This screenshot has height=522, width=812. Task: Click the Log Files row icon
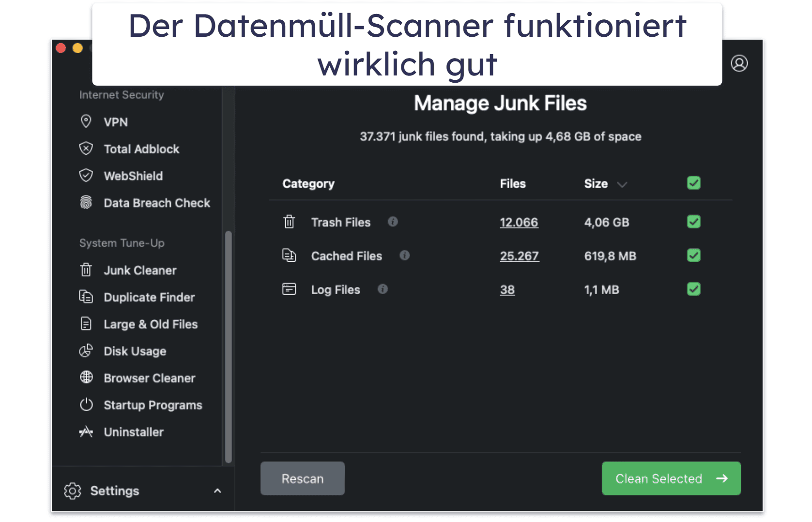click(289, 289)
